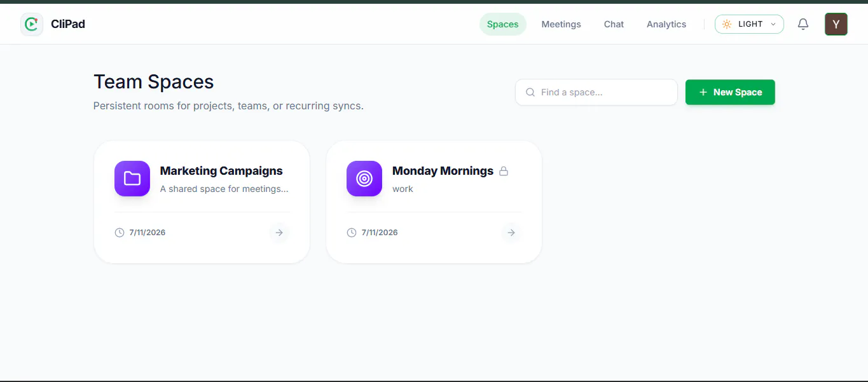
Task: Click the plus icon on New Space
Action: click(x=703, y=92)
